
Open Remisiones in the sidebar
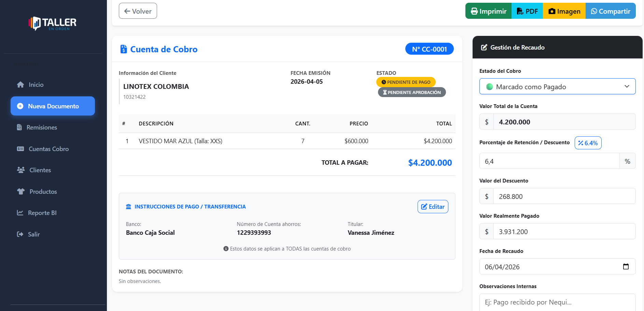coord(42,127)
